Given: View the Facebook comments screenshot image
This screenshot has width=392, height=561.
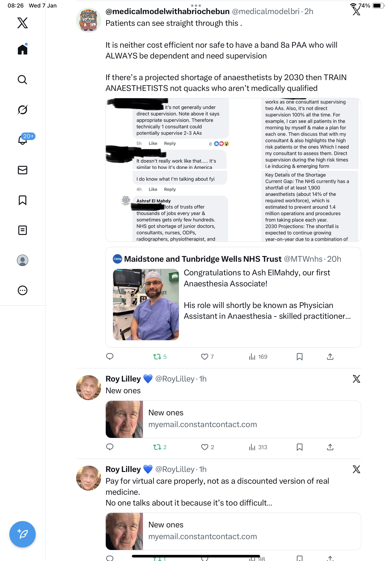Looking at the screenshot, I should (x=233, y=170).
